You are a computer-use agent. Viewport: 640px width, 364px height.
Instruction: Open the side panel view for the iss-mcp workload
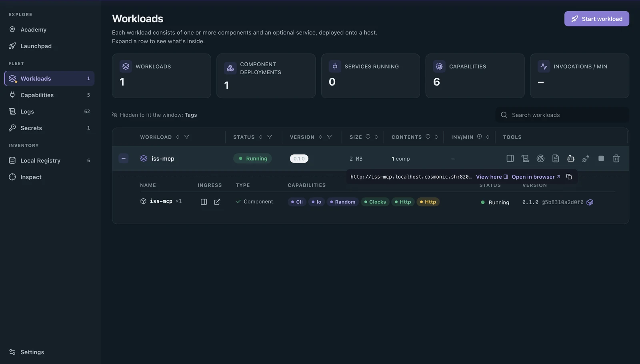510,159
